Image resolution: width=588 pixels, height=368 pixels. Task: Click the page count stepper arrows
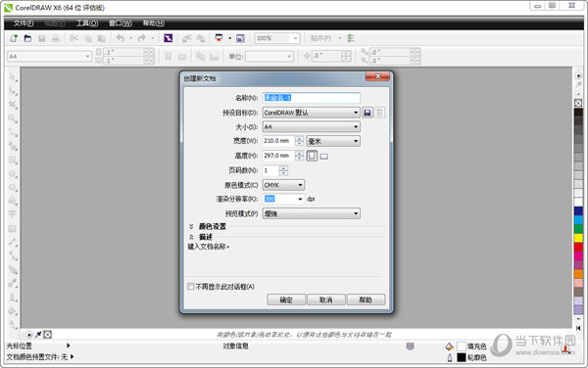tap(283, 170)
